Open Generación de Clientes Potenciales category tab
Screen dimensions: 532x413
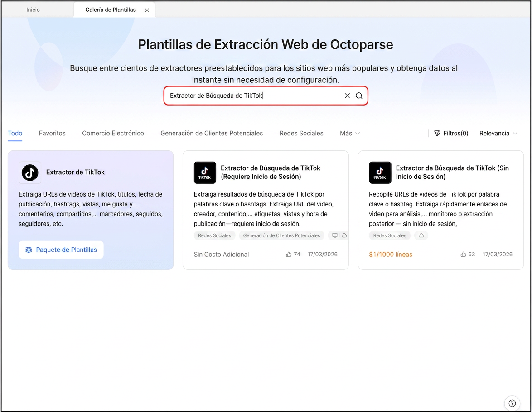tap(212, 133)
